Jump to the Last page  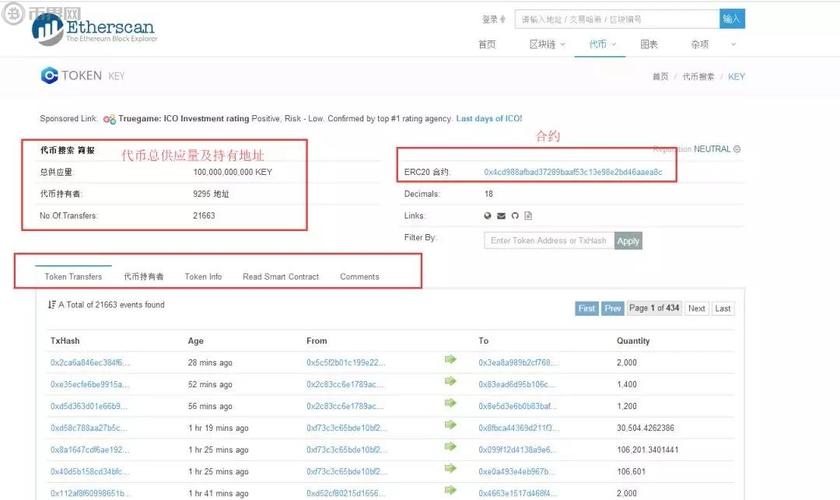point(723,309)
